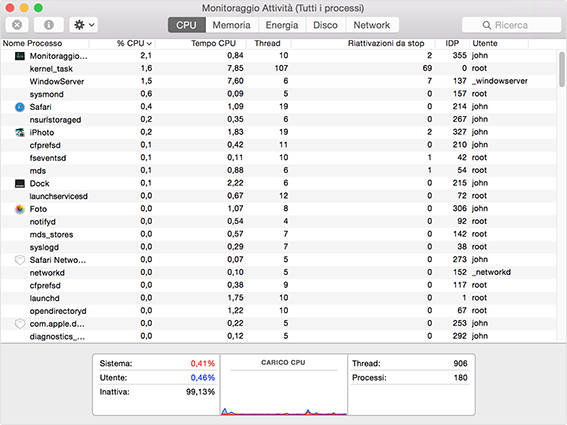Click the iPhoto app icon
Image resolution: width=567 pixels, height=425 pixels.
pos(20,132)
